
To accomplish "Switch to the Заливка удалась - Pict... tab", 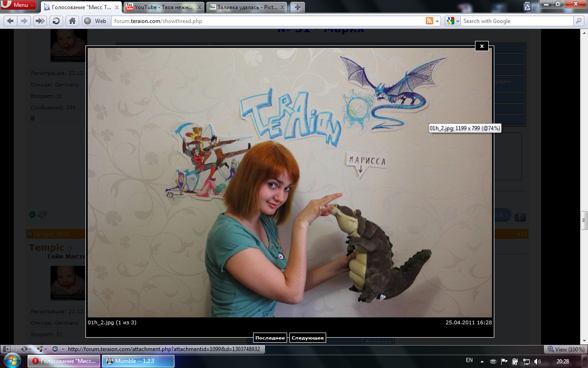I will (247, 7).
